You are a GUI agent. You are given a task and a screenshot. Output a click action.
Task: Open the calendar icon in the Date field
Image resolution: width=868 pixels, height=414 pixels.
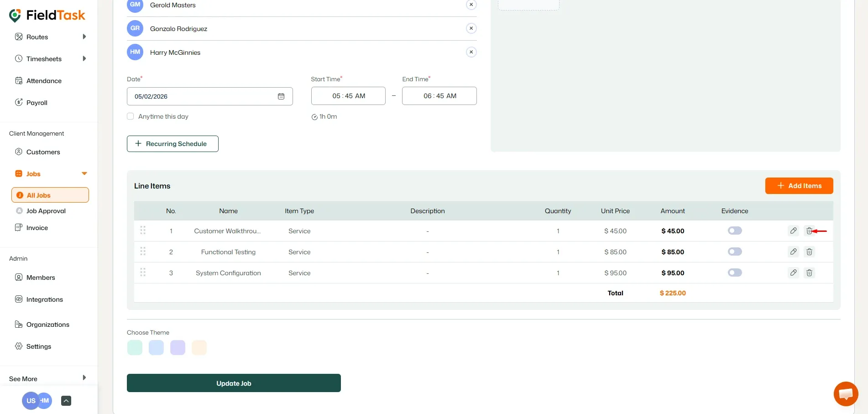(281, 96)
